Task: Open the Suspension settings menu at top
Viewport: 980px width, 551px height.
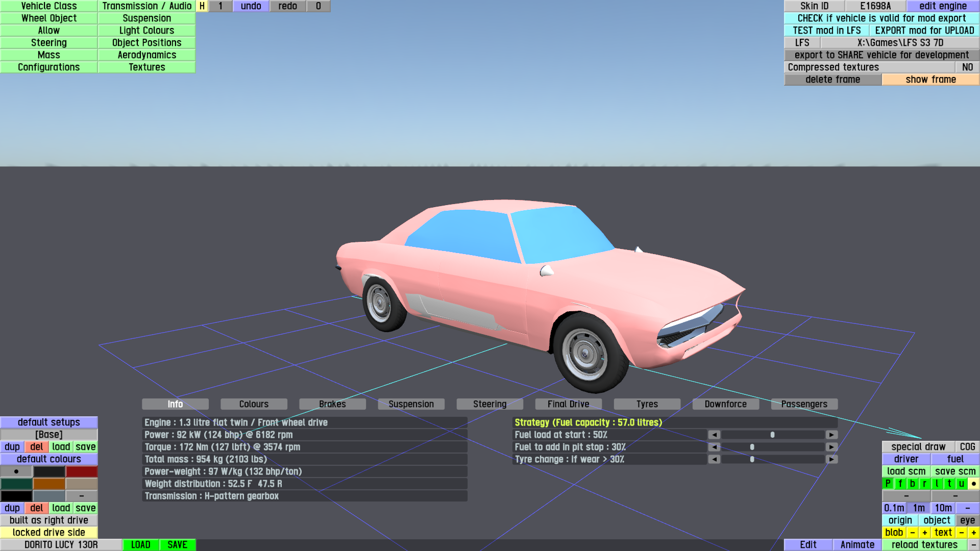Action: [146, 18]
